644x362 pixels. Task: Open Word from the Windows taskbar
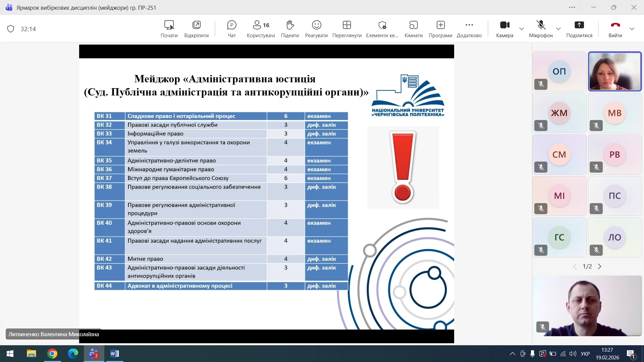point(114,354)
